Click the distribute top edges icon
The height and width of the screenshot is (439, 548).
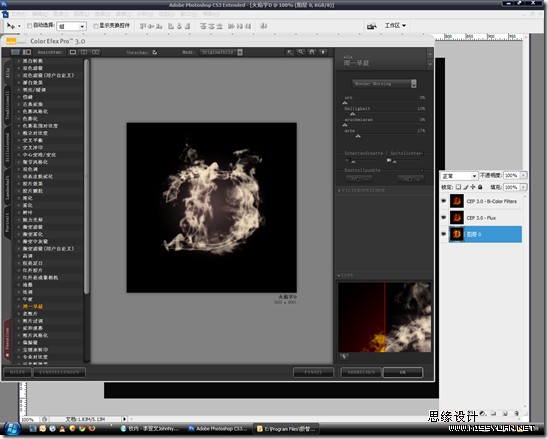point(203,26)
